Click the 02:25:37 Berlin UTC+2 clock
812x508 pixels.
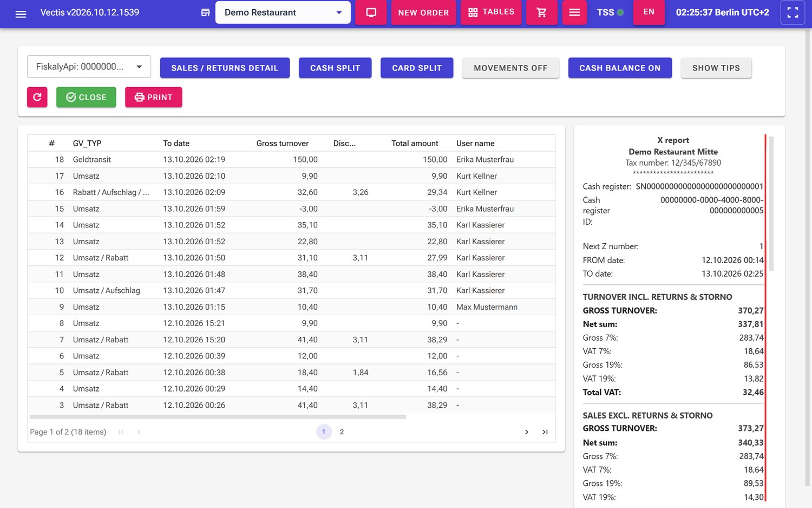click(722, 12)
